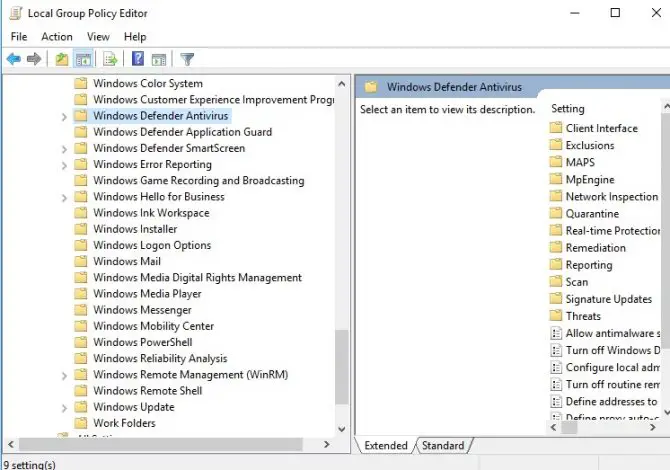This screenshot has height=470, width=670.
Task: Click the Turn off routine rem policy icon
Action: coord(556,384)
